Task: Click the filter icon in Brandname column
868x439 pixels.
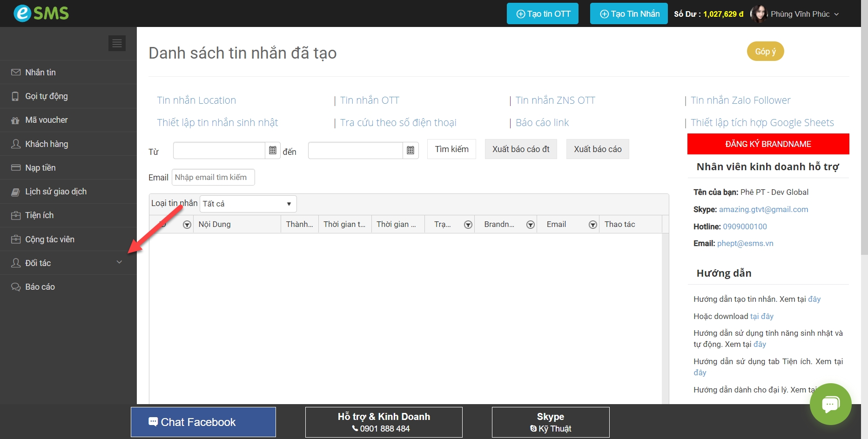Action: click(530, 225)
